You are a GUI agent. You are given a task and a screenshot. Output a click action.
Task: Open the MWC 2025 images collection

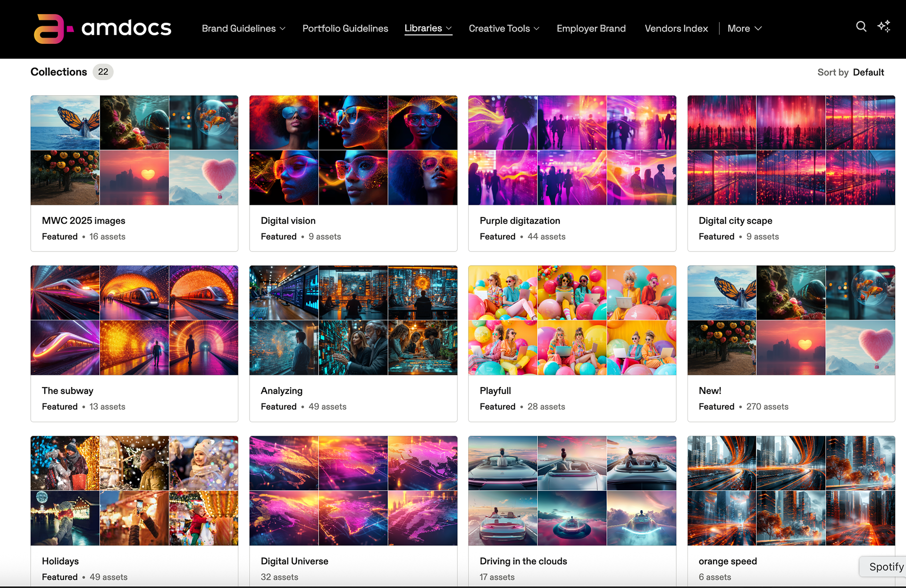(84, 220)
